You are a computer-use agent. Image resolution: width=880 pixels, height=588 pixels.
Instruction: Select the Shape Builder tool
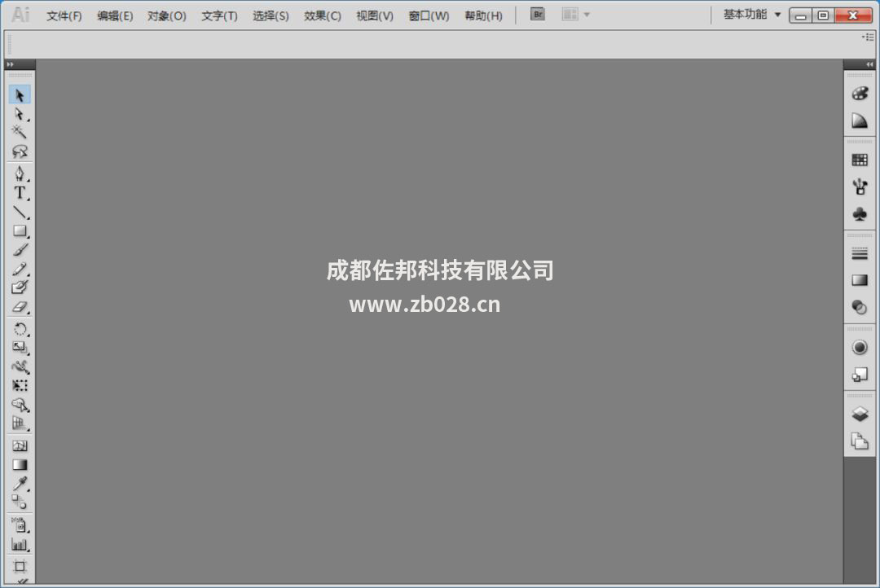(x=20, y=405)
